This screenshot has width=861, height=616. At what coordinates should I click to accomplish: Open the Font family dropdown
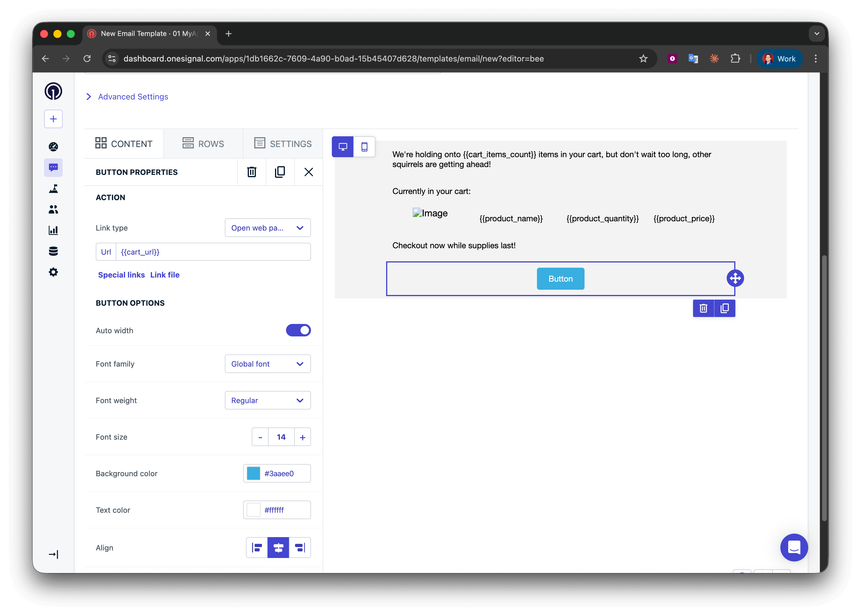point(267,364)
